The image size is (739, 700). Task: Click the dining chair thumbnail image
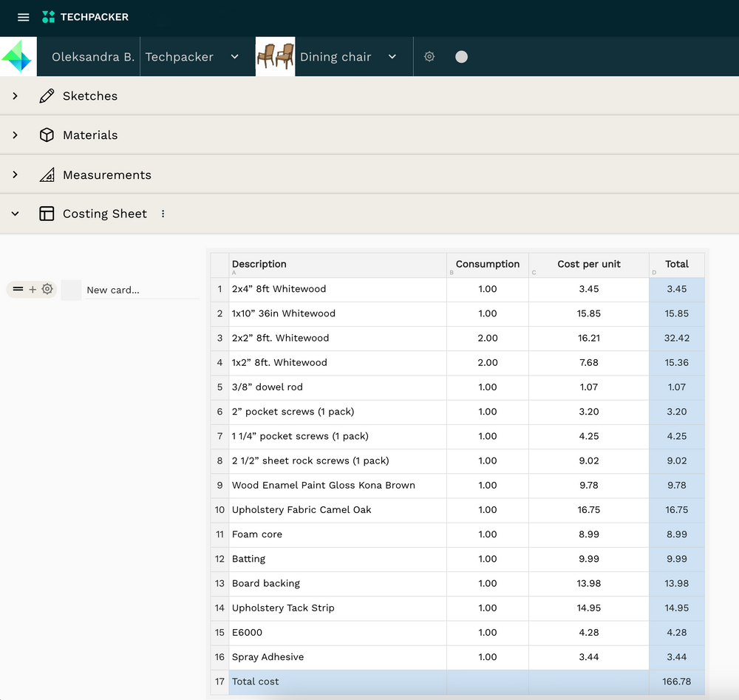[275, 57]
